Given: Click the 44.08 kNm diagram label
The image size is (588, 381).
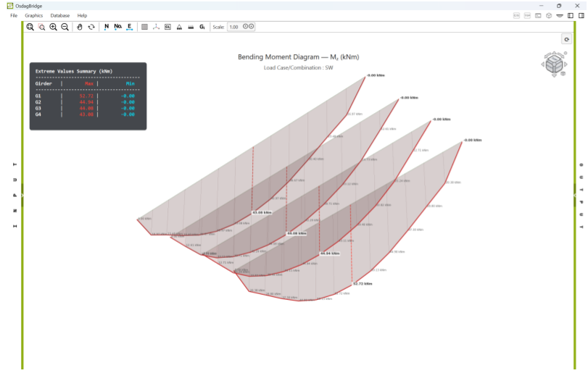Looking at the screenshot, I should (297, 233).
